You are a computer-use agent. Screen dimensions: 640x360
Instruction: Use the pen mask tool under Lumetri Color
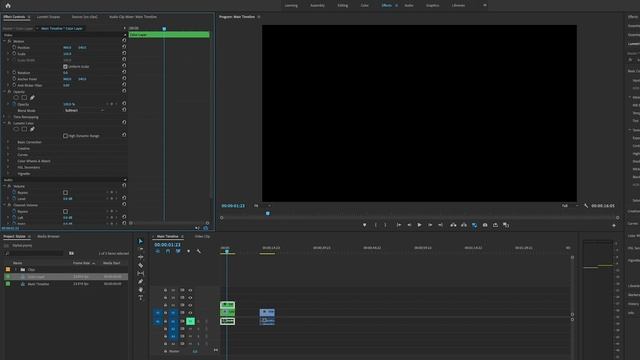pos(32,129)
